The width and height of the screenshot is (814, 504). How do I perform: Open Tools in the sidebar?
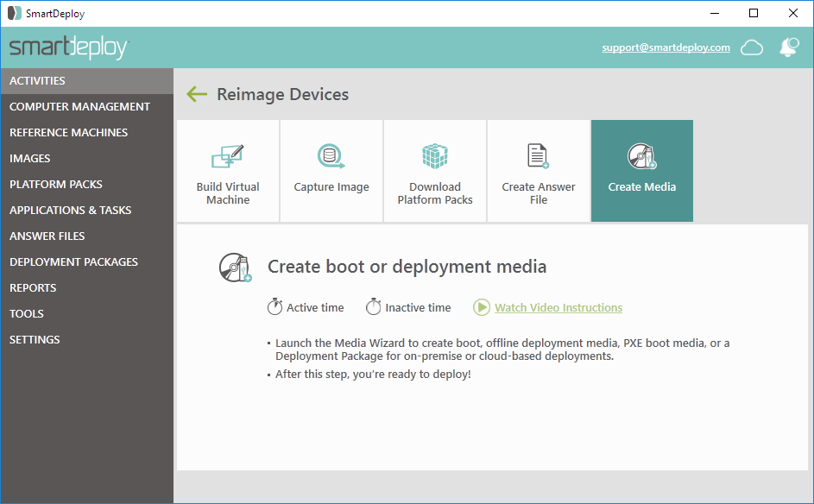86,314
